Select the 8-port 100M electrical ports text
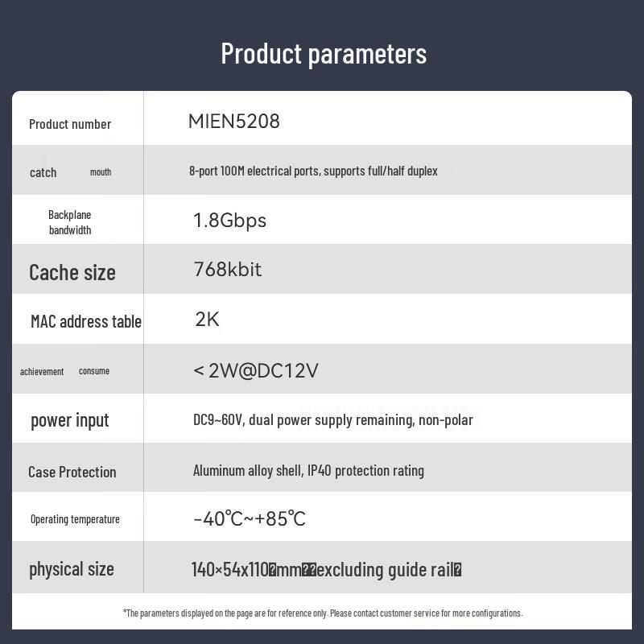The image size is (644, 644). point(313,171)
